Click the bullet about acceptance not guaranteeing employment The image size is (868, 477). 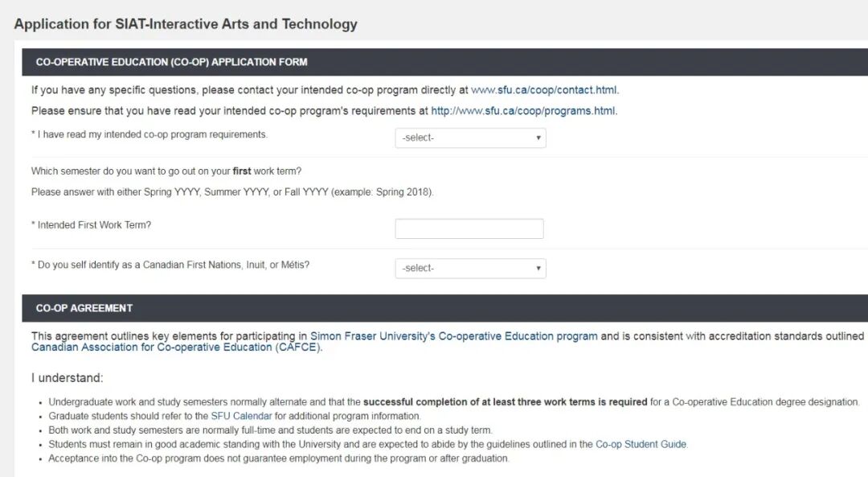(278, 458)
